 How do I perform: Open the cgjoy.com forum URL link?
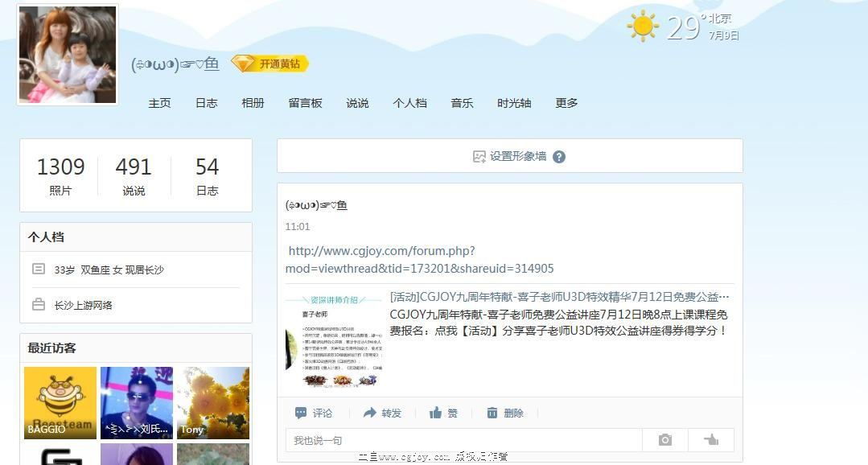420,260
